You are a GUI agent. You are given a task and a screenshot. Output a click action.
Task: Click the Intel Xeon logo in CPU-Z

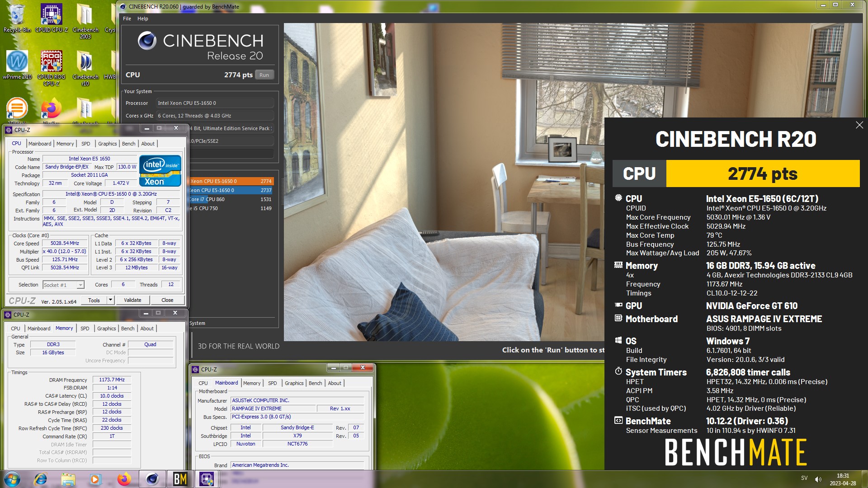click(160, 170)
